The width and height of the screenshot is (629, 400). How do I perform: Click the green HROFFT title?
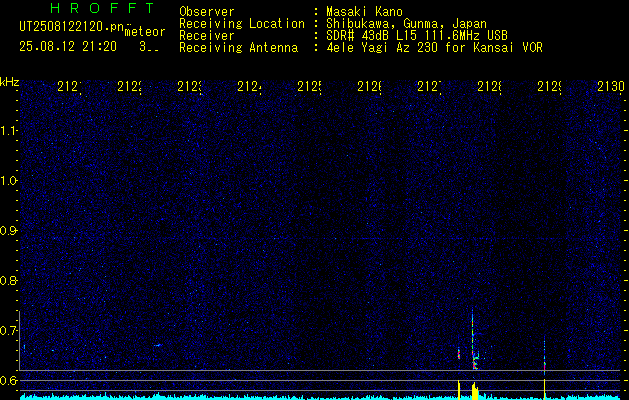102,8
